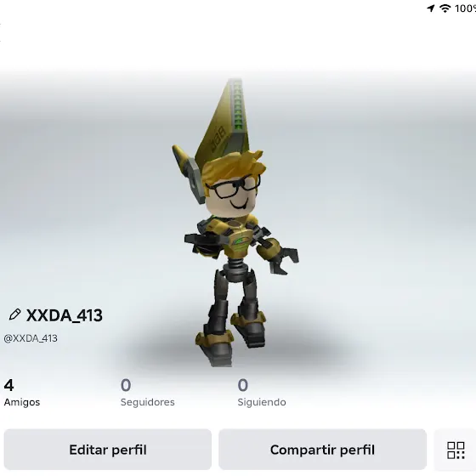Click the @XXDA_413 username handle
Screen dimensions: 476x476
pos(31,338)
